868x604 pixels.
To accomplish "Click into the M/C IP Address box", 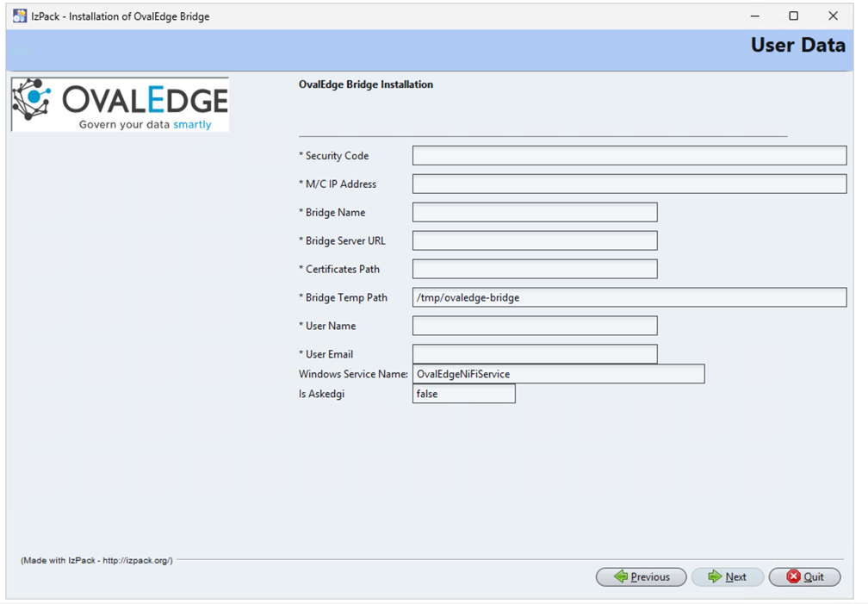I will click(629, 184).
